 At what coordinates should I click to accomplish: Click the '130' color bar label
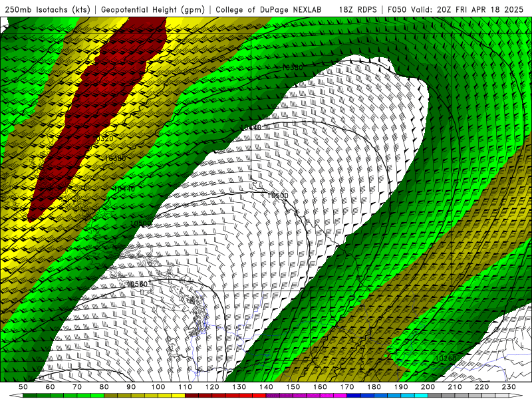(239, 387)
